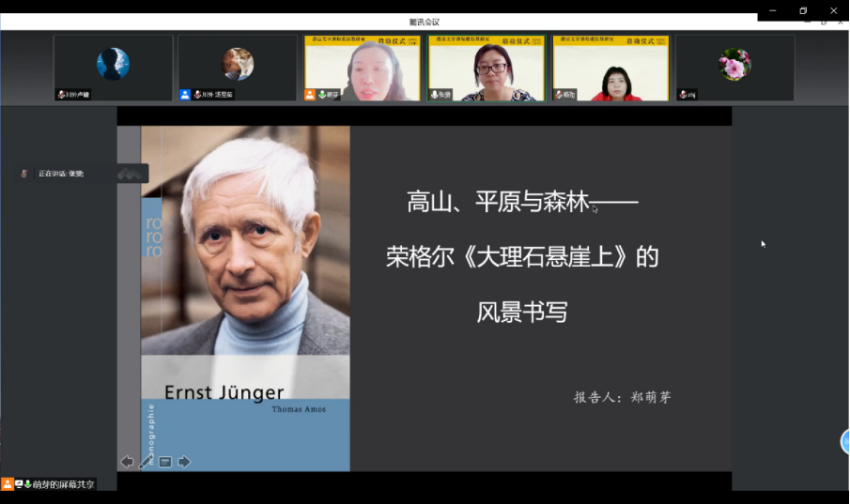Click the Ernst Jünger book cover image
The width and height of the screenshot is (850, 504).
[245, 298]
